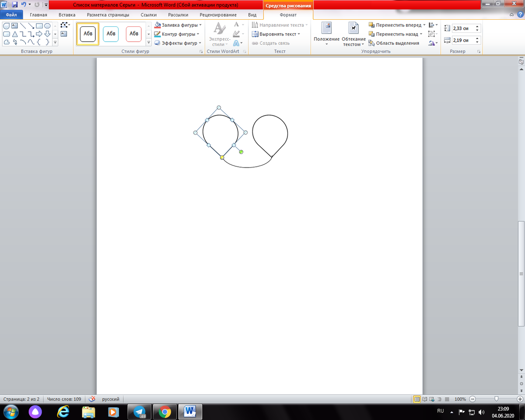The height and width of the screenshot is (420, 525).
Task: Open the Файл tab
Action: [11, 14]
